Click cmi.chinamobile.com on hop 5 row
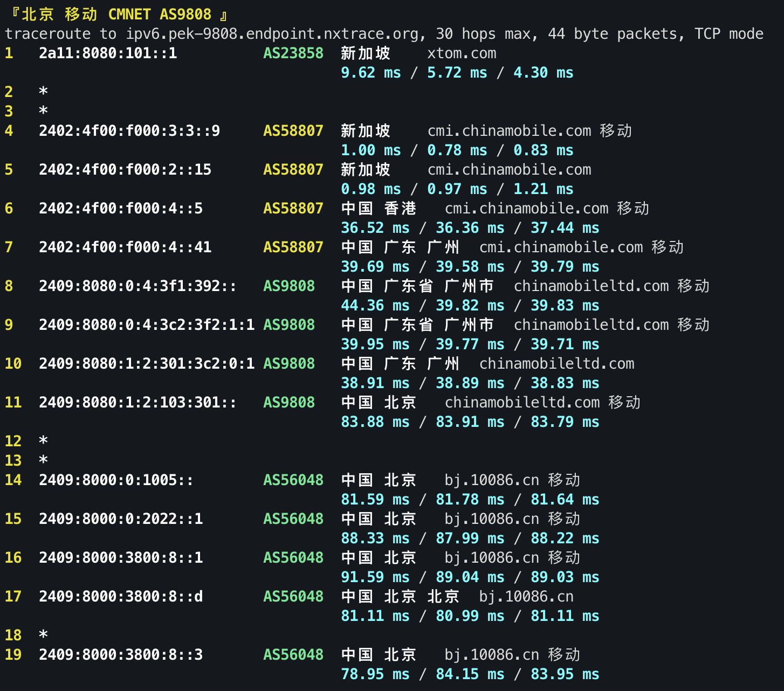 point(509,170)
